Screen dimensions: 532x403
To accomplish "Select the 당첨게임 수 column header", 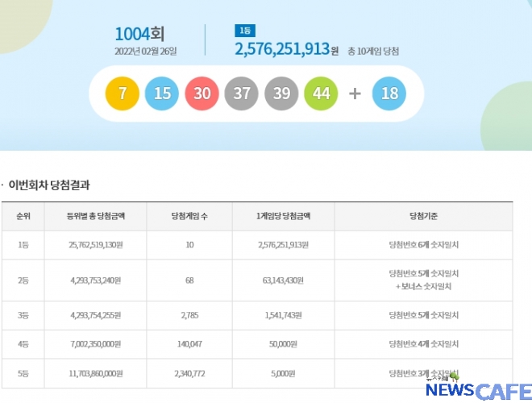I will (x=189, y=216).
